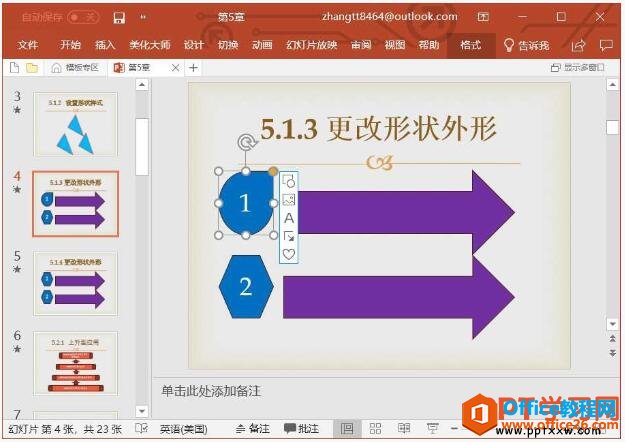Click the text A icon in floating toolbar
This screenshot has width=625, height=442.
[x=289, y=218]
